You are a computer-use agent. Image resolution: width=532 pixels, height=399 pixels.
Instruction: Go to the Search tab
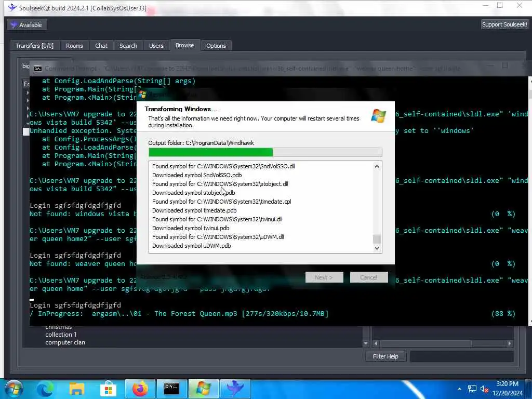(128, 46)
